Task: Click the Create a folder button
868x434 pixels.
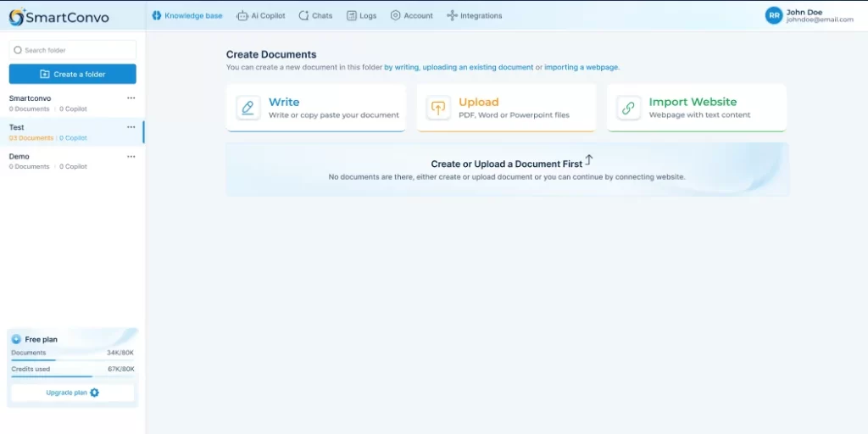Action: tap(73, 75)
